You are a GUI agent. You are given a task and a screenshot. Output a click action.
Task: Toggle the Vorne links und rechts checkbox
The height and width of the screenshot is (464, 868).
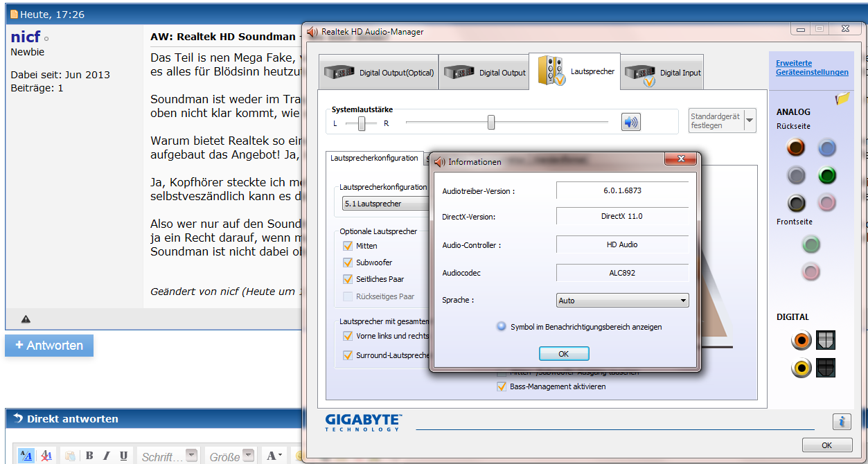[x=348, y=336]
